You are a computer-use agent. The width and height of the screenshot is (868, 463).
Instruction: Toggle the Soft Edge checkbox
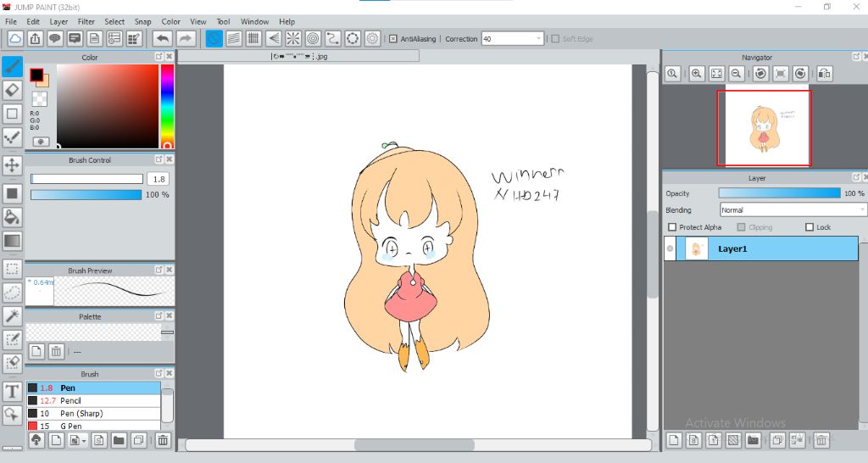click(x=555, y=39)
